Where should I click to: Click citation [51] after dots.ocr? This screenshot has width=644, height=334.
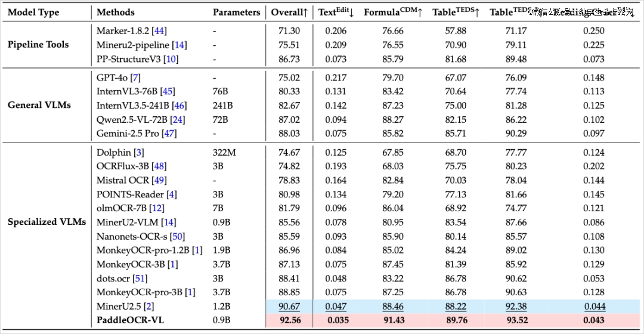(141, 279)
